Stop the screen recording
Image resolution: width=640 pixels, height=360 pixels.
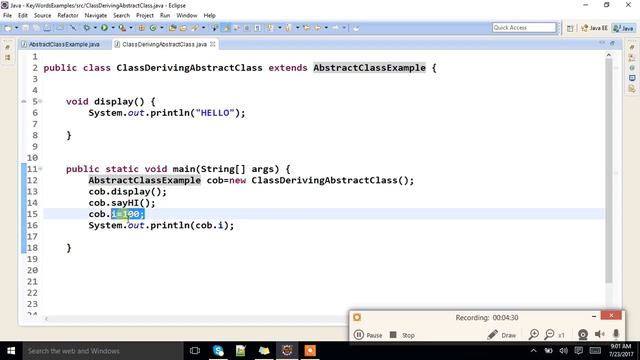pos(402,335)
